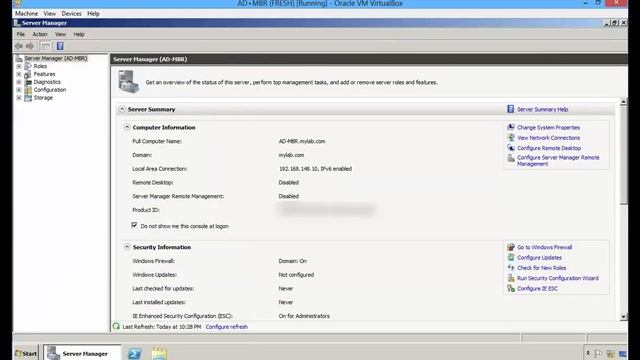Click the scrollbar down arrow
The width and height of the screenshot is (640, 360).
pos(623,317)
